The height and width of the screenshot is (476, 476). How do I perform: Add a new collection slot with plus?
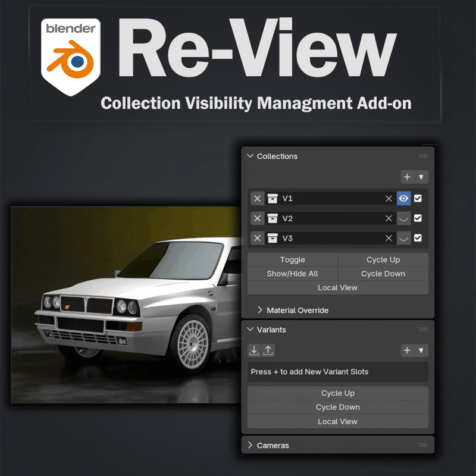pyautogui.click(x=408, y=177)
